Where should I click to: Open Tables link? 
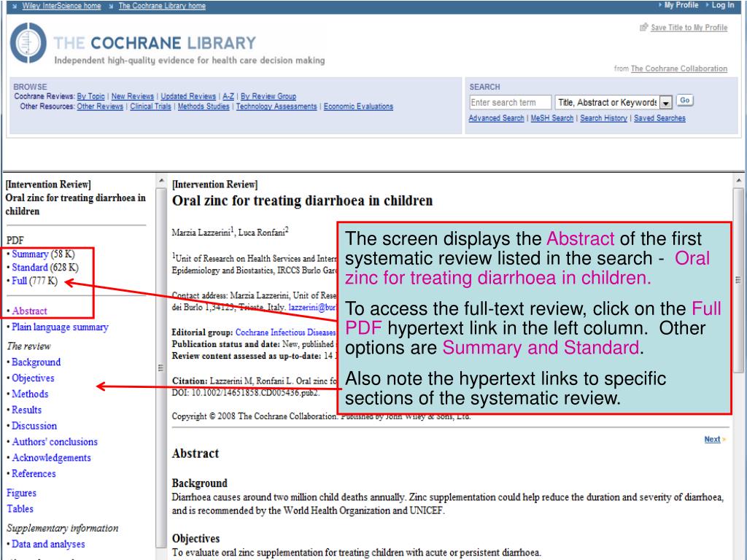[x=20, y=509]
